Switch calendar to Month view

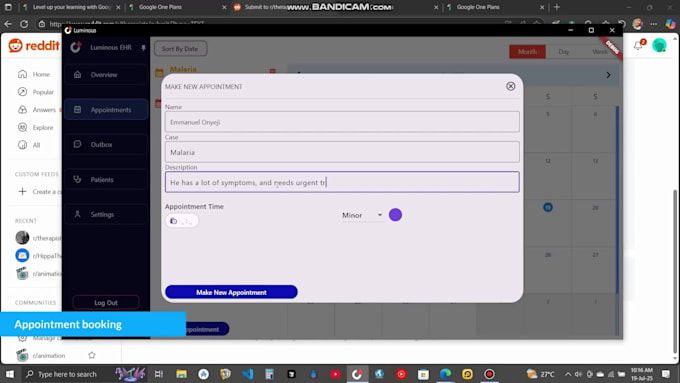(527, 52)
